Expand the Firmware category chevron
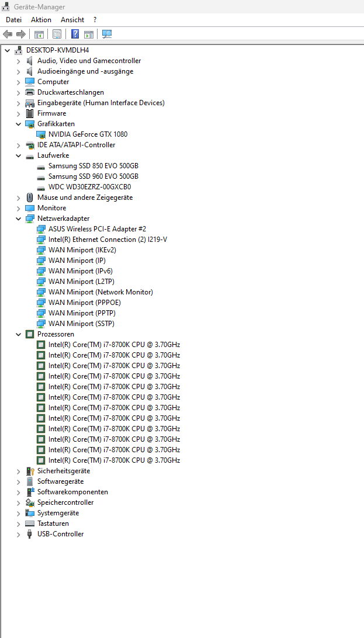Image resolution: width=364 pixels, height=638 pixels. [x=18, y=113]
